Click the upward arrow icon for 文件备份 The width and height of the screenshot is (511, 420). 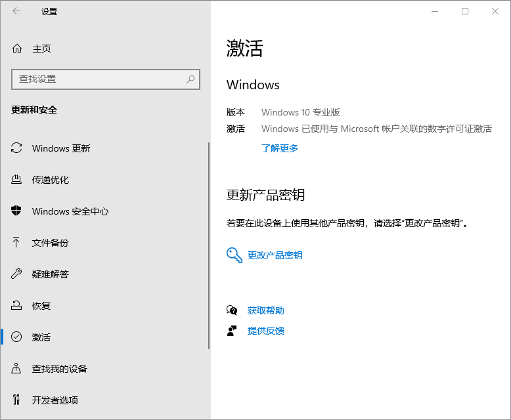pos(16,242)
